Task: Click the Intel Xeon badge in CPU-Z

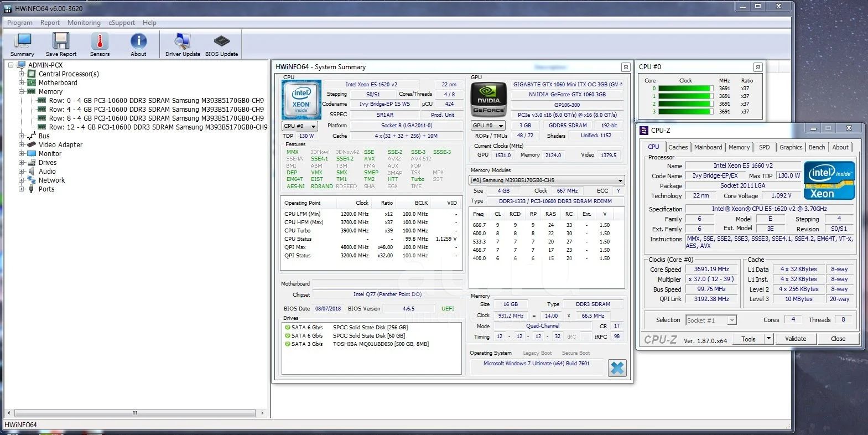Action: 829,180
